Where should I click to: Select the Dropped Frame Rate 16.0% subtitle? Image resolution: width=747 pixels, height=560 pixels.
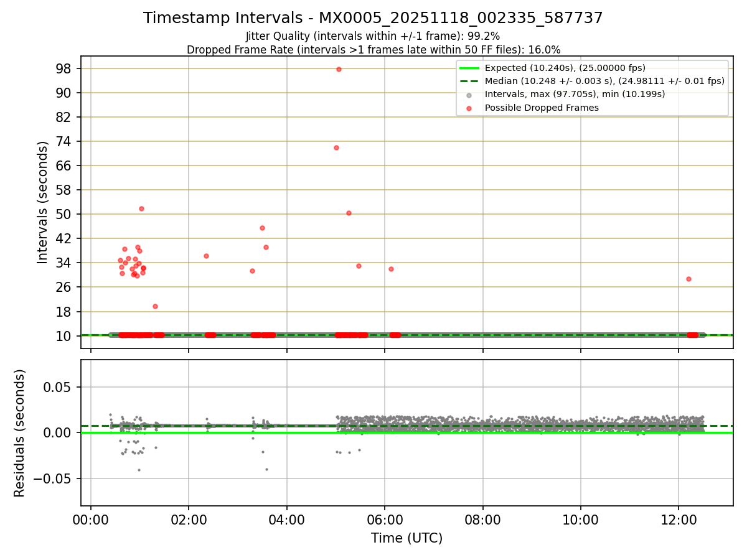374,50
